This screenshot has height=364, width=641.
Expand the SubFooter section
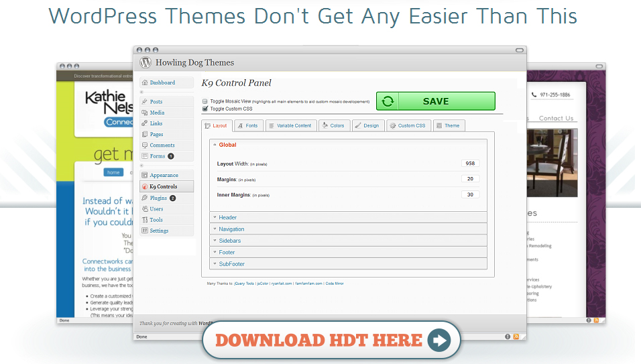(x=348, y=264)
